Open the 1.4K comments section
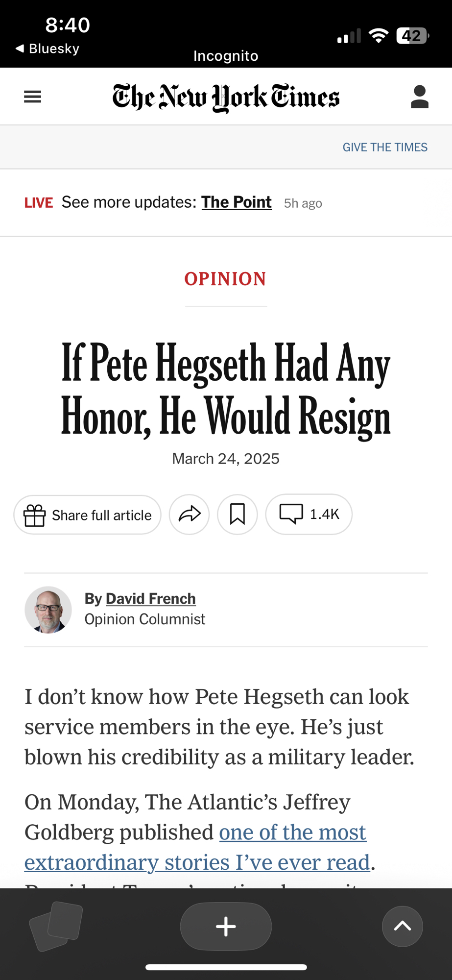Screen dimensions: 452x980 pyautogui.click(x=309, y=514)
